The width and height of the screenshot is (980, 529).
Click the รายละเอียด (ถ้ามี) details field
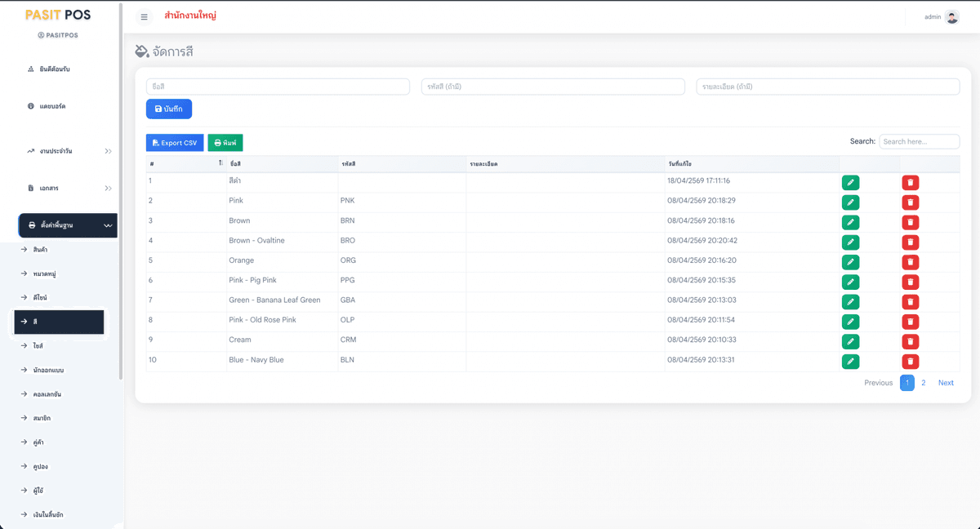(x=828, y=87)
